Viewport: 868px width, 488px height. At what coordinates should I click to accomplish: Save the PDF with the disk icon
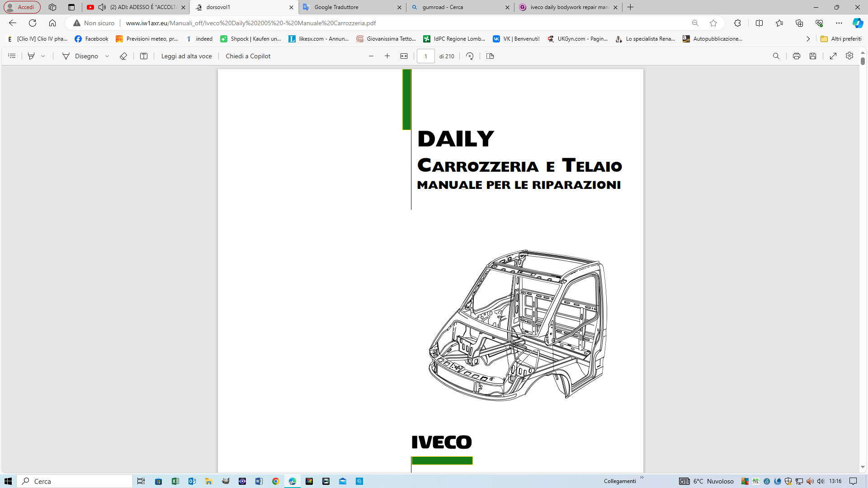coord(813,56)
